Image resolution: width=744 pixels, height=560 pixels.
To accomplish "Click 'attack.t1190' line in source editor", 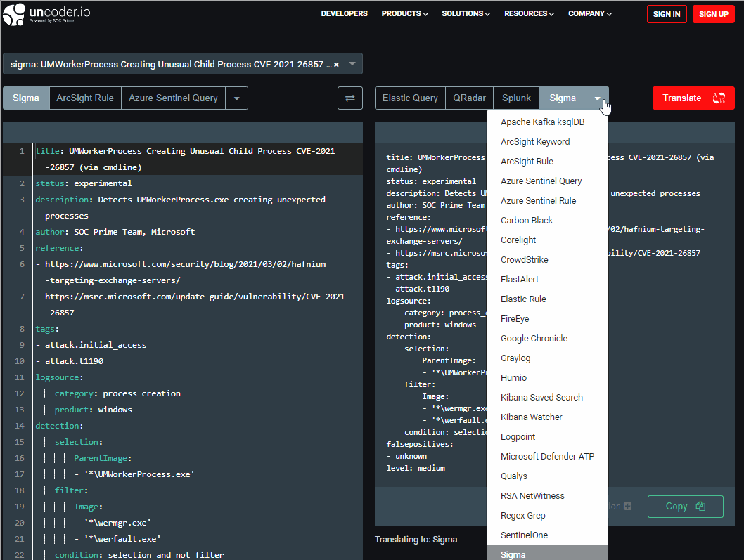I will pyautogui.click(x=70, y=361).
